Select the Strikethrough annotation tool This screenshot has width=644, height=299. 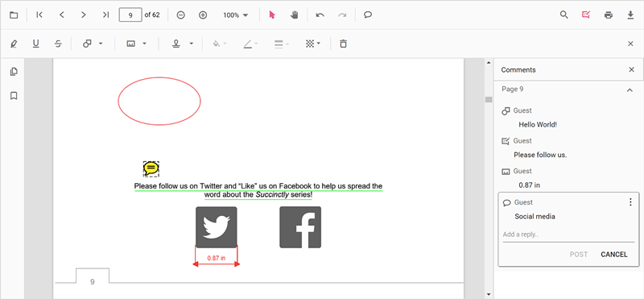58,44
